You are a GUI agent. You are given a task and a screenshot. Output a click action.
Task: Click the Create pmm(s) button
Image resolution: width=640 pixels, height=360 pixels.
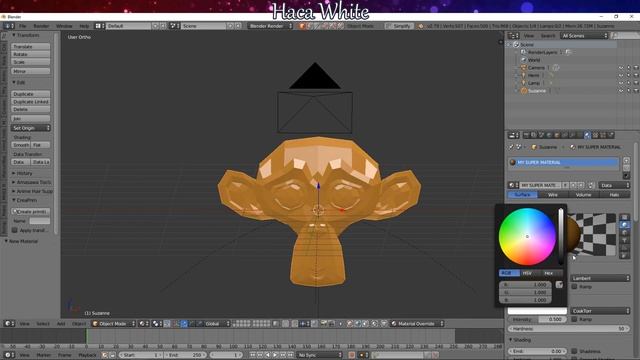pyautogui.click(x=31, y=212)
